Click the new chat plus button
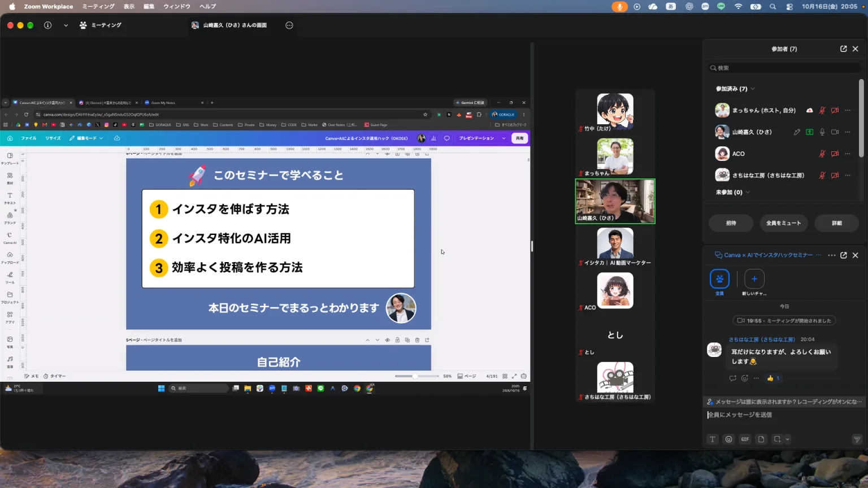The height and width of the screenshot is (488, 868). click(x=754, y=278)
